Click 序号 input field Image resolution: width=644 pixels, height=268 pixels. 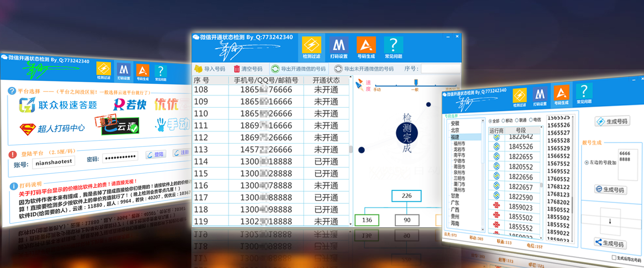point(440,69)
